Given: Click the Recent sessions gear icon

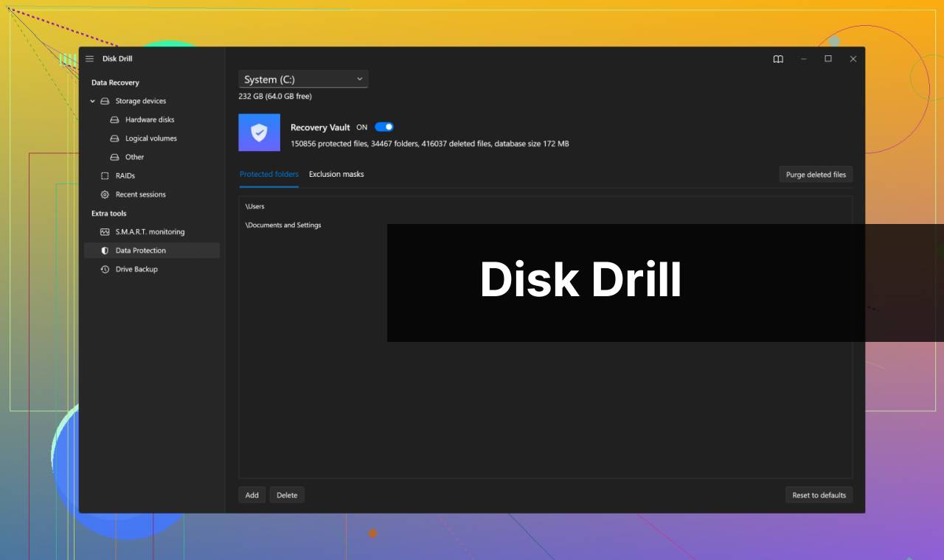Looking at the screenshot, I should pos(105,195).
